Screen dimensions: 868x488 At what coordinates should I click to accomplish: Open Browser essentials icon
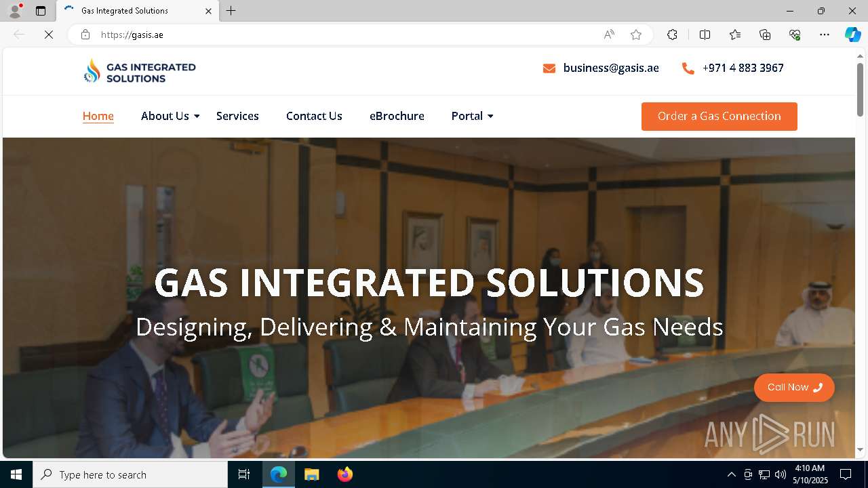click(795, 35)
